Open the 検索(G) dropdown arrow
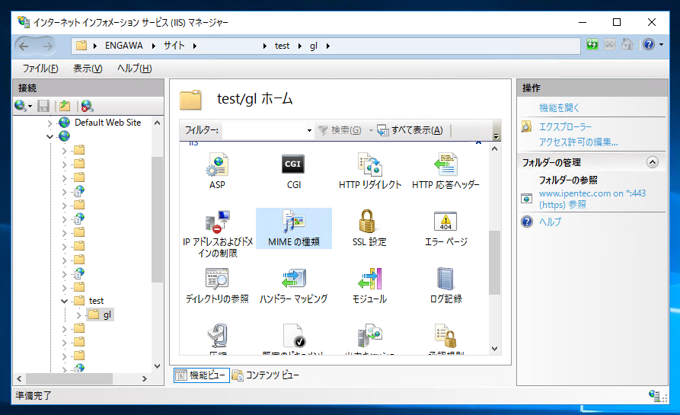The height and width of the screenshot is (415, 680). point(371,130)
